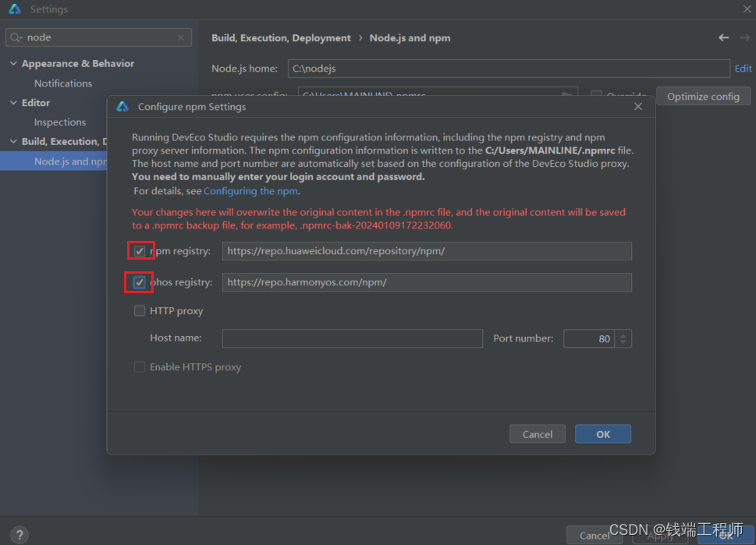The height and width of the screenshot is (545, 756).
Task: Go forward using the right arrow icon
Action: [745, 37]
